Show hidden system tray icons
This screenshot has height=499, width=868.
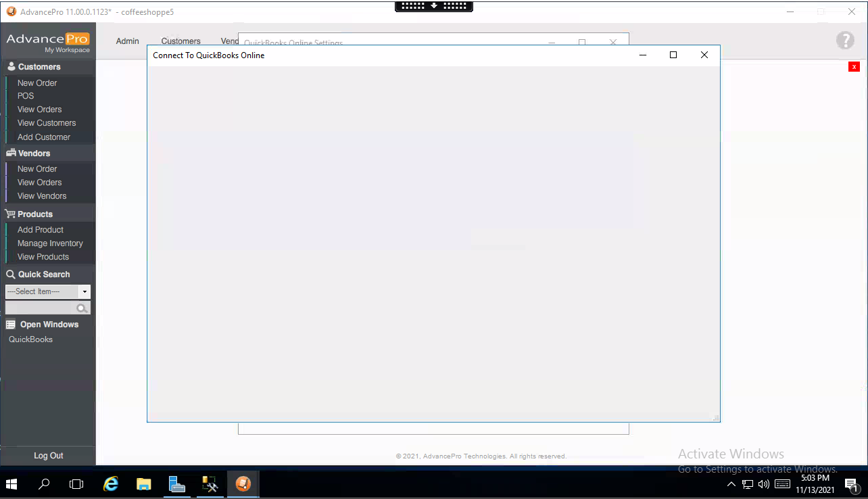[x=731, y=485]
